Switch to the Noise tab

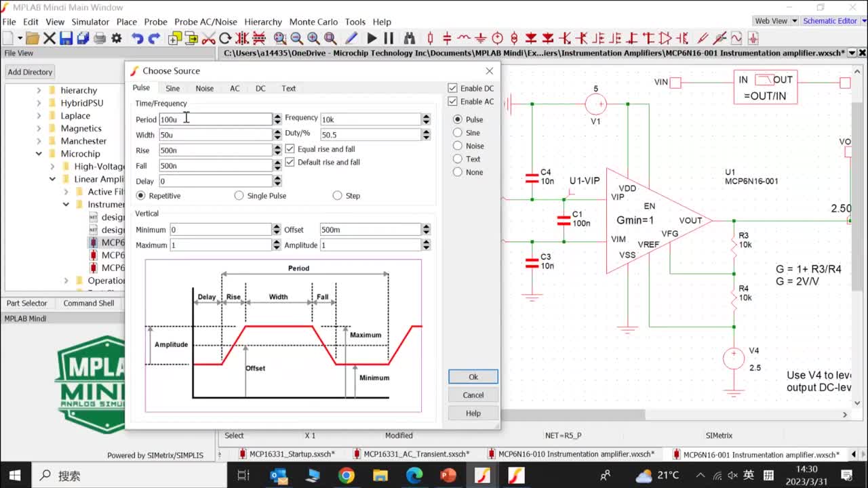click(204, 88)
